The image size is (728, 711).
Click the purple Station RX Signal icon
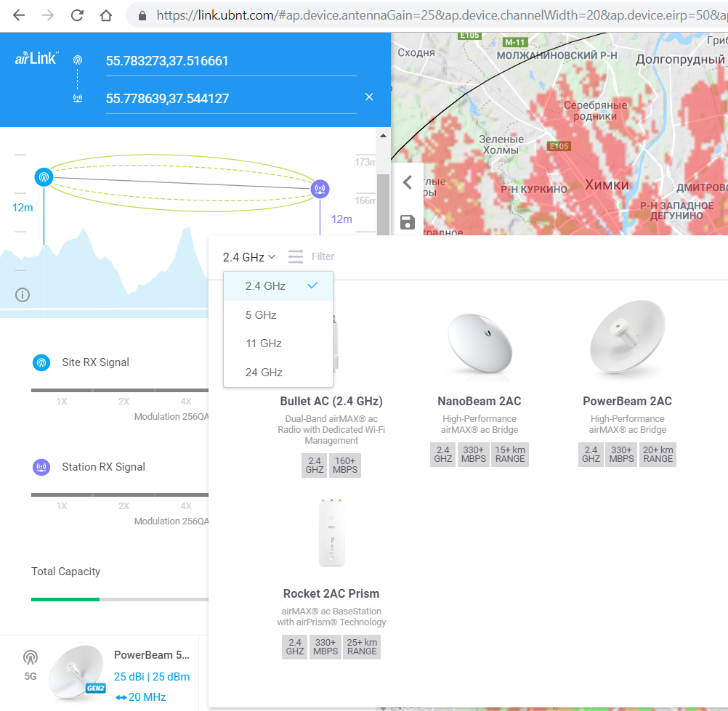(x=41, y=467)
